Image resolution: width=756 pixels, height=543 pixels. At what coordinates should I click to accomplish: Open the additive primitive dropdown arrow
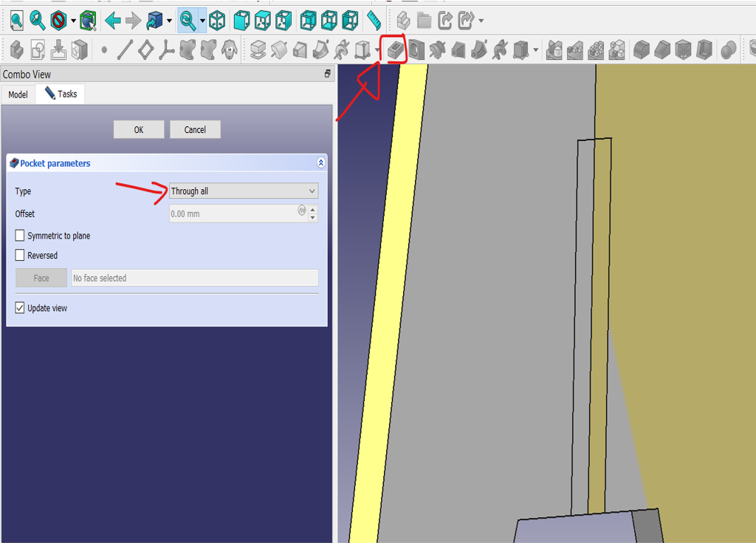pyautogui.click(x=377, y=49)
